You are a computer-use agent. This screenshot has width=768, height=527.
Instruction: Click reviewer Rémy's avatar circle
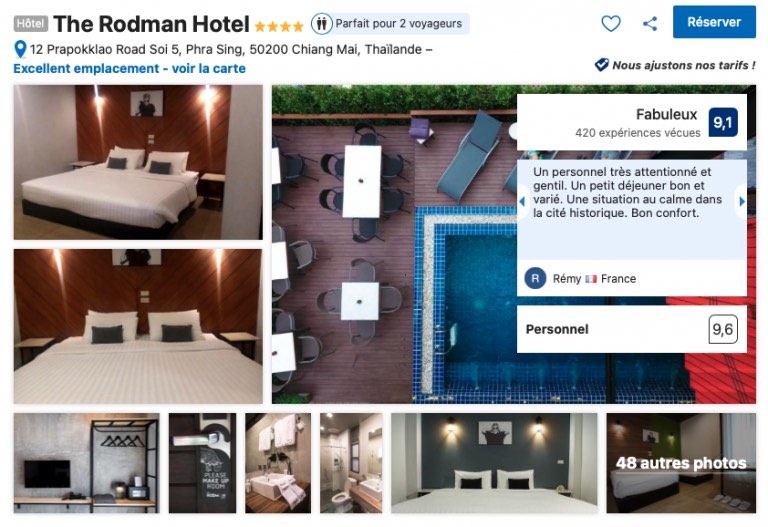(x=535, y=278)
